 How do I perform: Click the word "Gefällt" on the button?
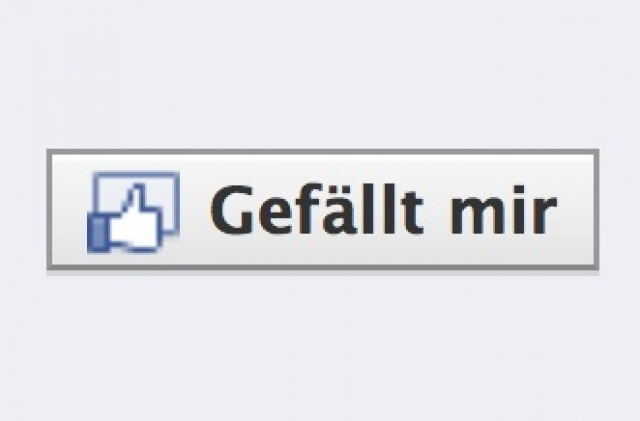316,210
